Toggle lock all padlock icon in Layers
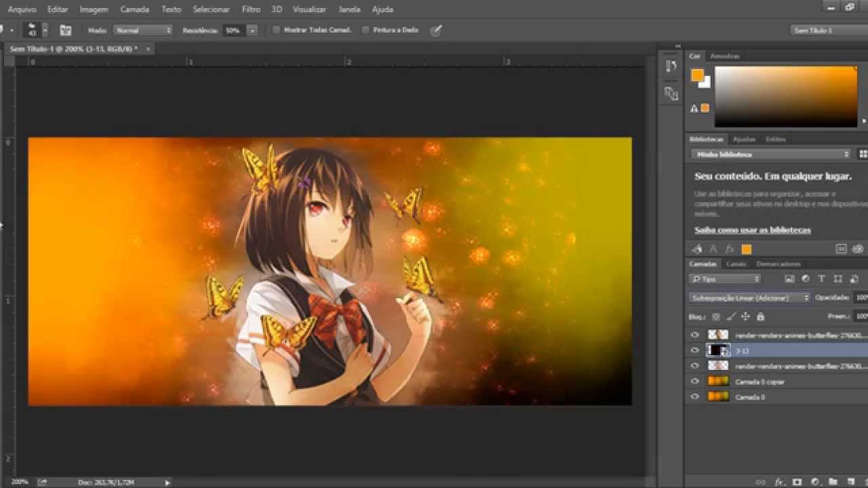 click(x=760, y=317)
